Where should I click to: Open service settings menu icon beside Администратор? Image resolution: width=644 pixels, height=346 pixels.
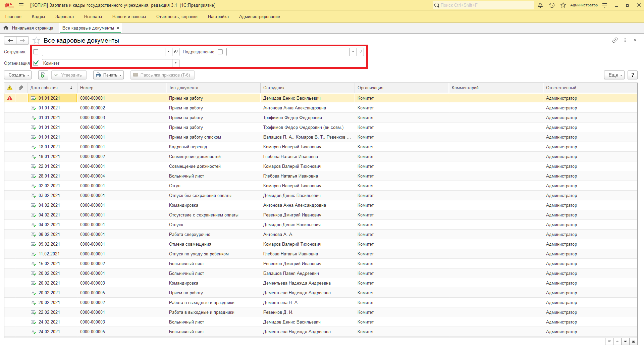[x=605, y=5]
